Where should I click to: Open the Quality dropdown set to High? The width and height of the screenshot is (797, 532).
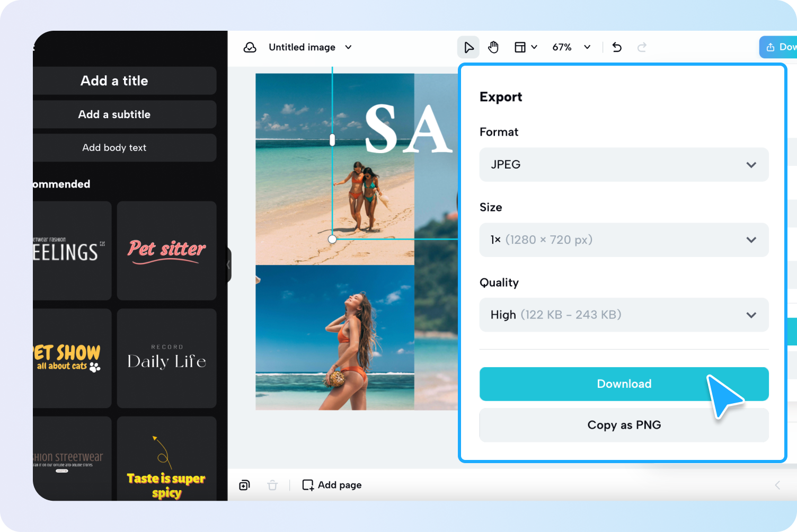pos(624,315)
